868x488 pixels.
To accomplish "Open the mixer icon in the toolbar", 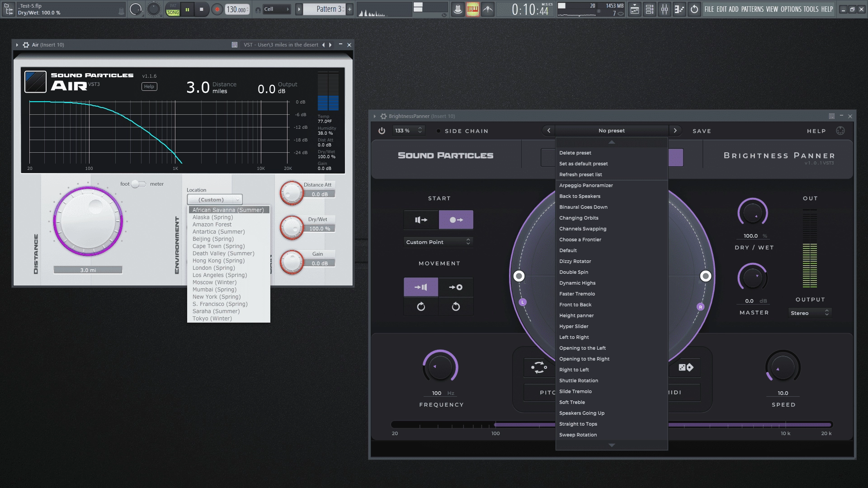I will (665, 9).
